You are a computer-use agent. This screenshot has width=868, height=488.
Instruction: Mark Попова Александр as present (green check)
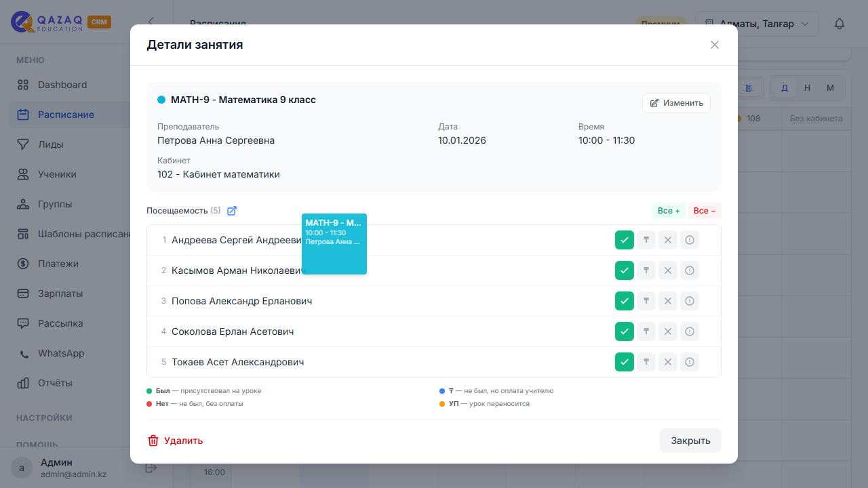tap(625, 301)
